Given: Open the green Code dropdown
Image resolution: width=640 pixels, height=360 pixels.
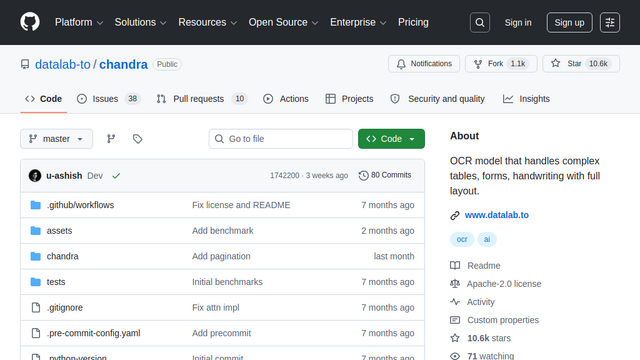Looking at the screenshot, I should coord(391,139).
